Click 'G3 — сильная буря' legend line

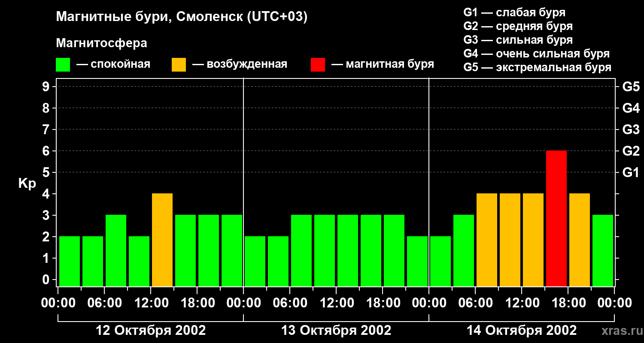[518, 40]
